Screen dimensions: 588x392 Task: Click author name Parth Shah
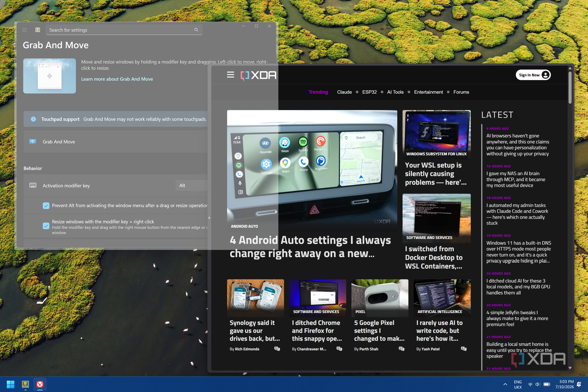(x=369, y=349)
